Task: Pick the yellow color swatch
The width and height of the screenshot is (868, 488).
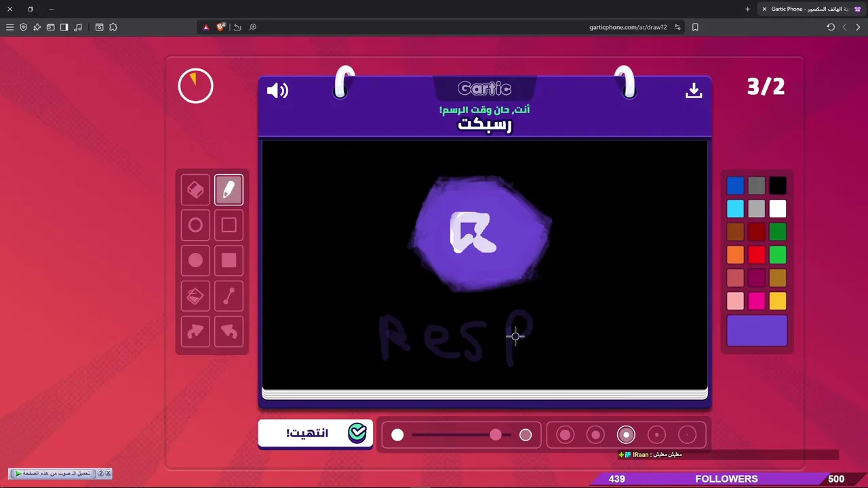Action: click(x=778, y=300)
